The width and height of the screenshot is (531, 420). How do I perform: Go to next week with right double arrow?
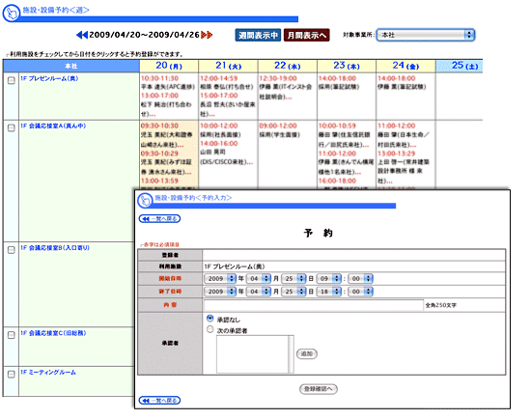207,35
